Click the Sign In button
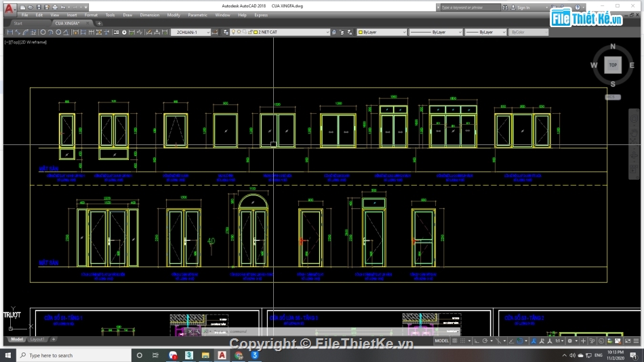The width and height of the screenshot is (644, 362). (523, 7)
